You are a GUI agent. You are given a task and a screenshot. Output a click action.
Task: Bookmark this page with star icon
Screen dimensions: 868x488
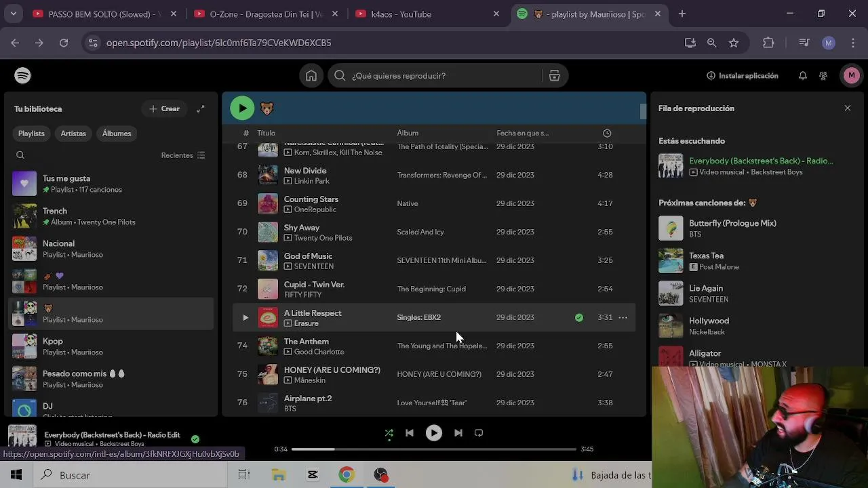coord(734,43)
